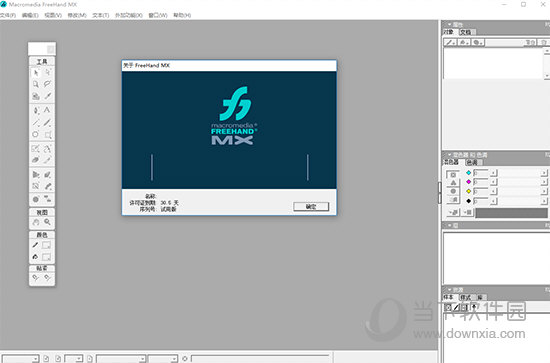
Task: Select the Extrude tool
Action: pyautogui.click(x=48, y=174)
